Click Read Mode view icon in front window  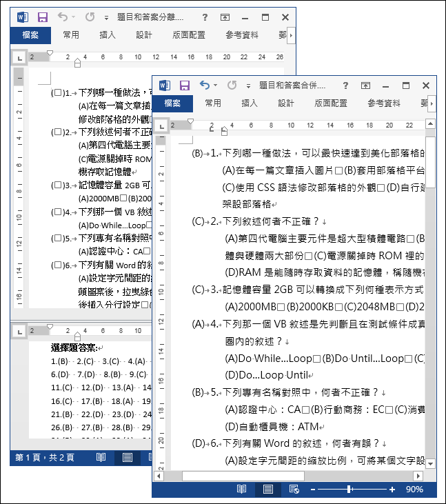pos(242,490)
